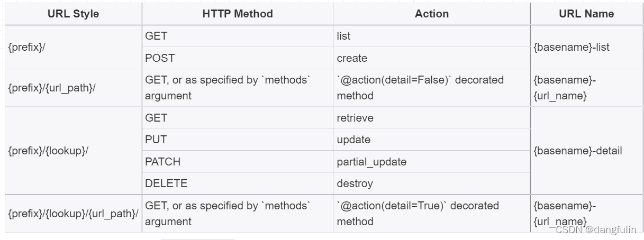
Task: Select the Action column header
Action: pos(432,14)
